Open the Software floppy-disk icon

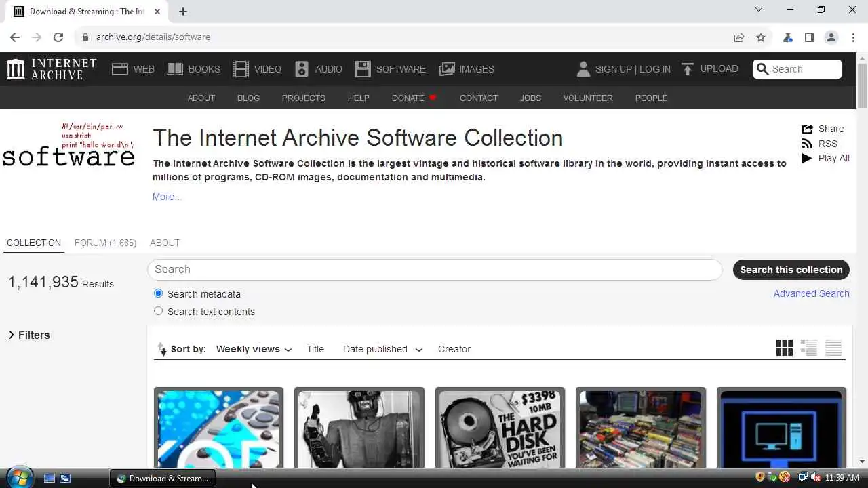[363, 68]
